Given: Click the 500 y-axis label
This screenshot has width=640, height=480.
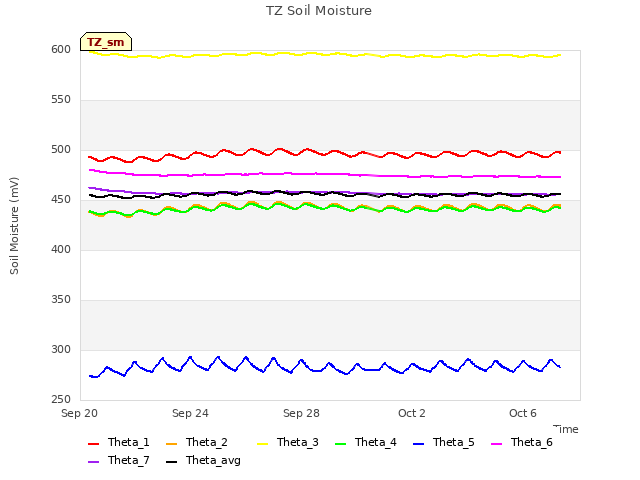Looking at the screenshot, I should tap(61, 149).
